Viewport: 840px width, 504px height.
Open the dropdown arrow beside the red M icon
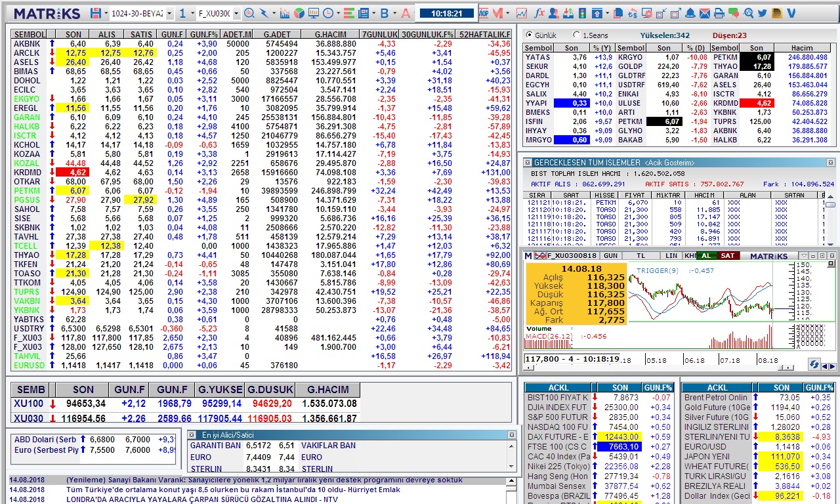pyautogui.click(x=509, y=13)
